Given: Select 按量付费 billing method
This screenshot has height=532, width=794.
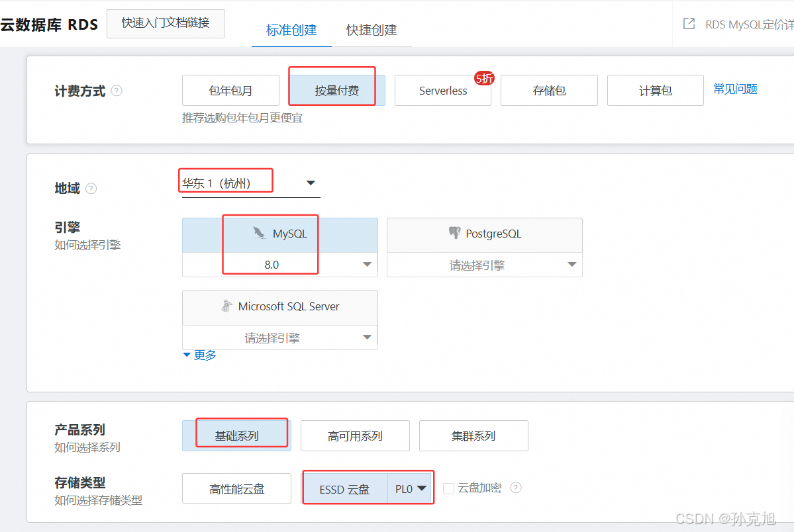Looking at the screenshot, I should click(337, 91).
